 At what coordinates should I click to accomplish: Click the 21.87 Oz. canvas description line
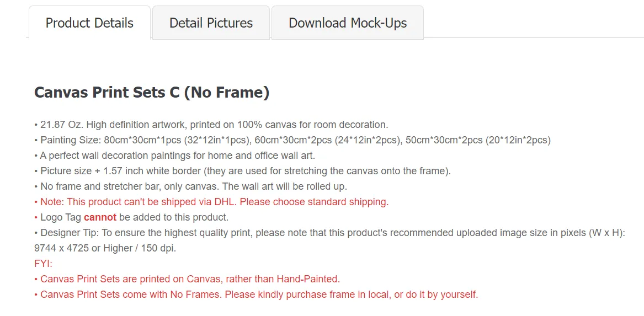tap(211, 124)
